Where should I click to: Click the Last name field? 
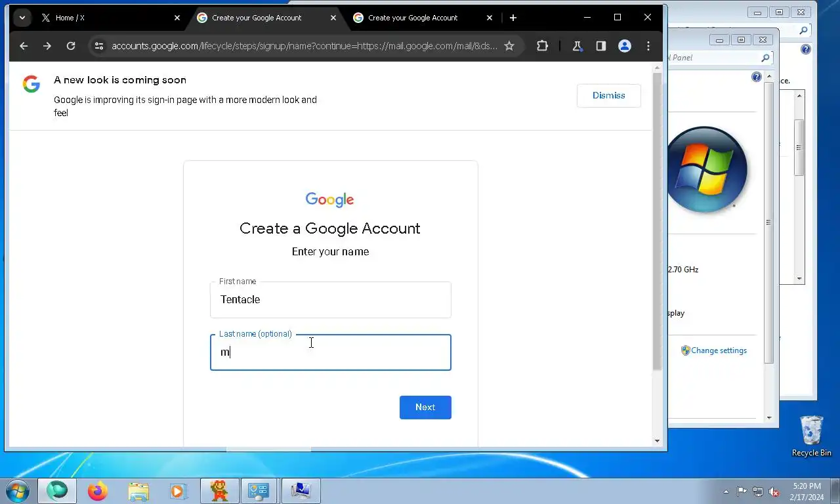click(x=331, y=352)
